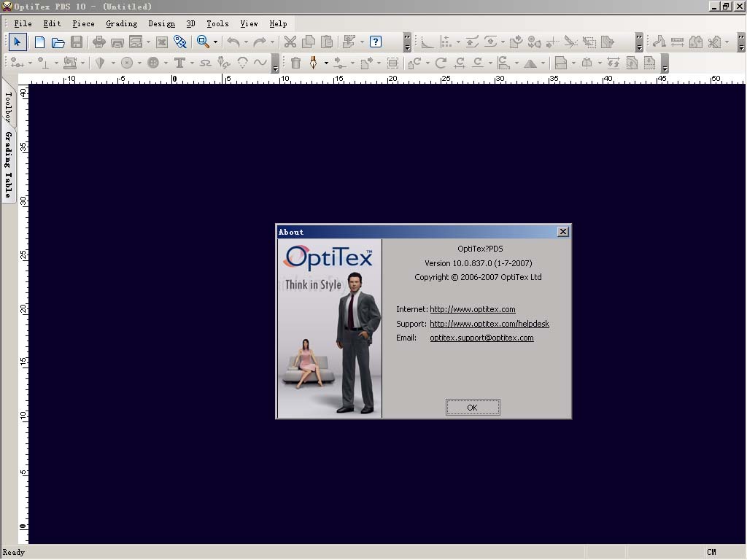This screenshot has width=747, height=560.
Task: Click the Open folder icon
Action: [x=58, y=42]
